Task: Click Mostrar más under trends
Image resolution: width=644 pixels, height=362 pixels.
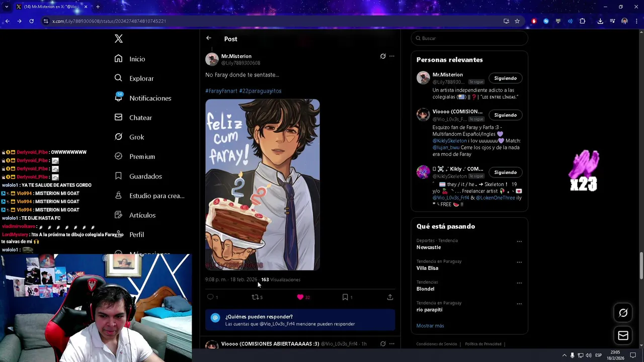Action: click(x=430, y=326)
